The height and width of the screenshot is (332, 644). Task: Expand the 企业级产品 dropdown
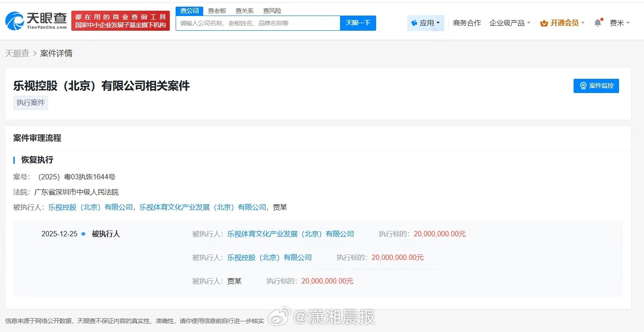pyautogui.click(x=510, y=23)
